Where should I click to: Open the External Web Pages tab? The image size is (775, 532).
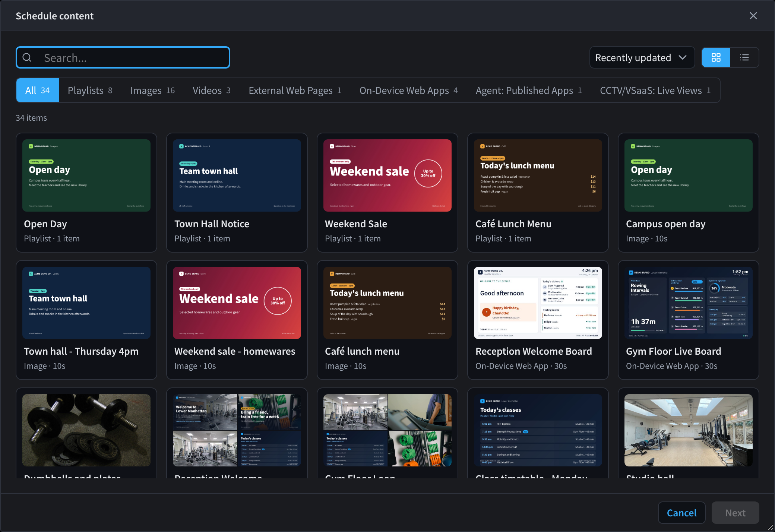pyautogui.click(x=295, y=90)
